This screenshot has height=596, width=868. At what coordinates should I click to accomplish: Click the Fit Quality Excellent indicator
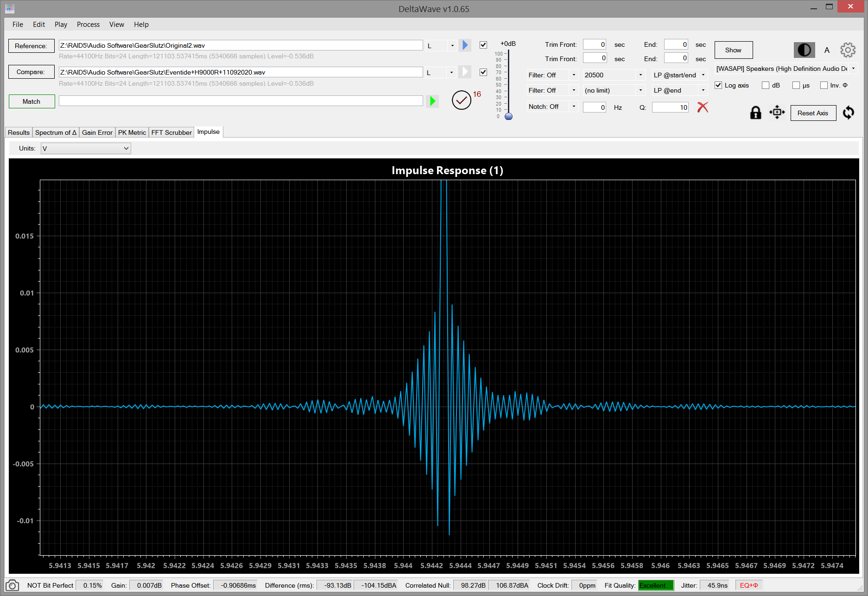pyautogui.click(x=656, y=585)
